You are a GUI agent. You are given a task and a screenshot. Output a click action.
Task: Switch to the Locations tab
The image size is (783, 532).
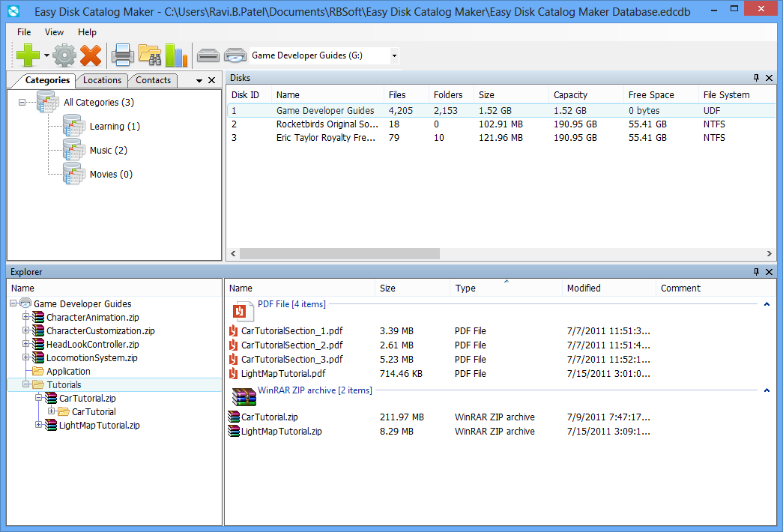pyautogui.click(x=102, y=80)
